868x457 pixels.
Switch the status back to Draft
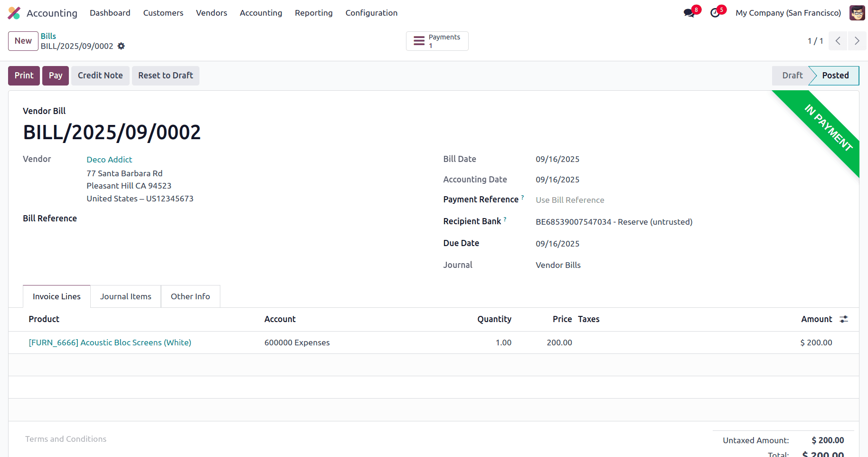(x=792, y=76)
